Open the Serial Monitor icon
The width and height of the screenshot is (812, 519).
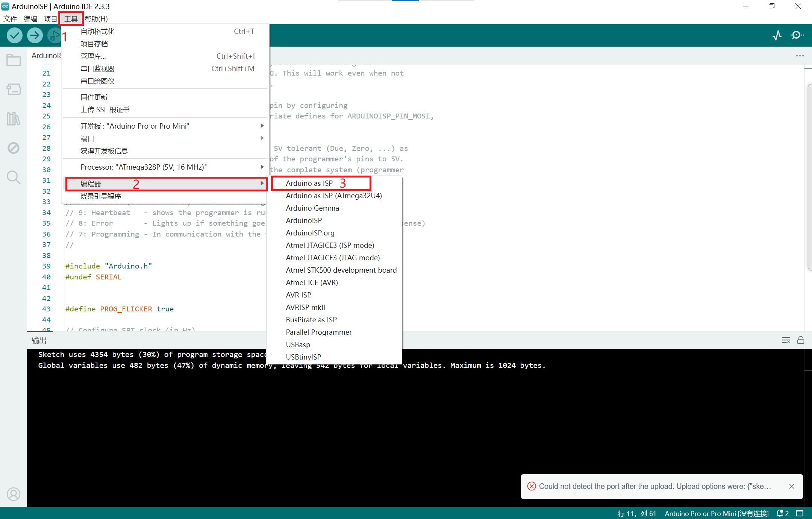(x=797, y=35)
